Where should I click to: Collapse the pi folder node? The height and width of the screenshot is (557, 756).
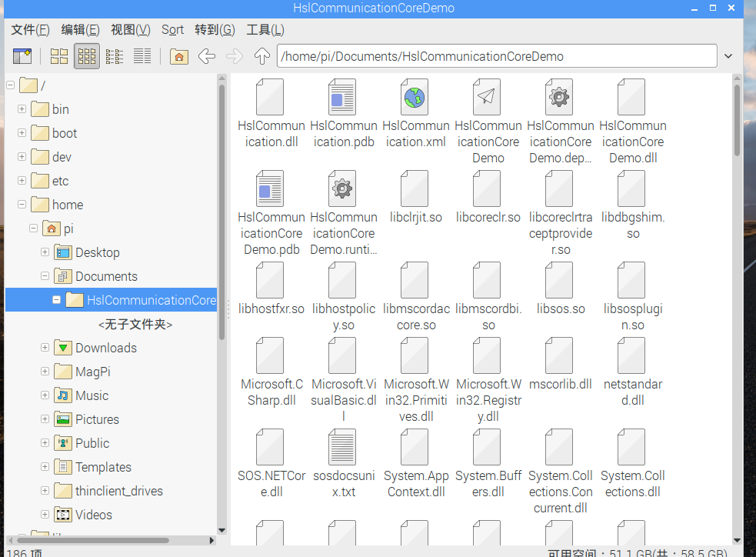click(x=33, y=228)
